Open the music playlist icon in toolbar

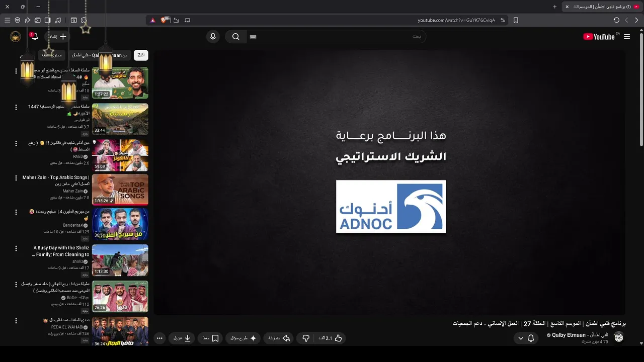point(58,20)
